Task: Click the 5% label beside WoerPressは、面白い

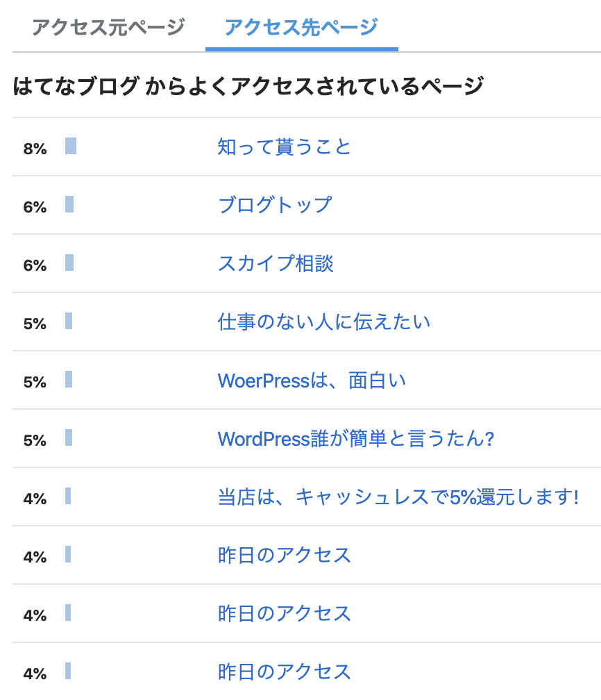Action: pos(35,382)
